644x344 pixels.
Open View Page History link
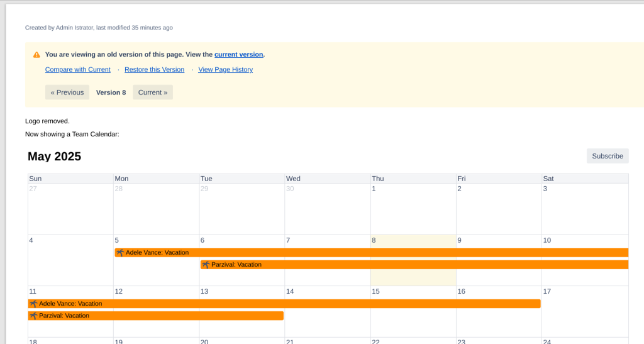(x=225, y=70)
